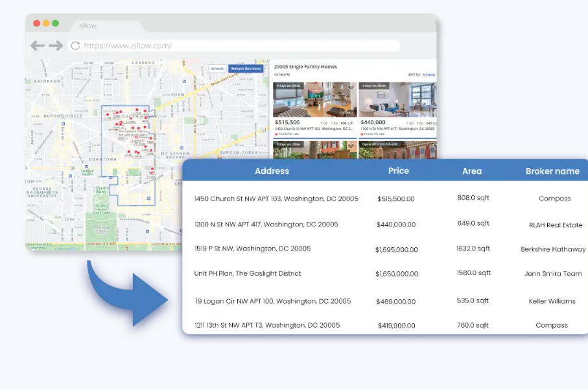
Task: Save the $515,500 listing with its heart icon
Action: pyautogui.click(x=351, y=88)
